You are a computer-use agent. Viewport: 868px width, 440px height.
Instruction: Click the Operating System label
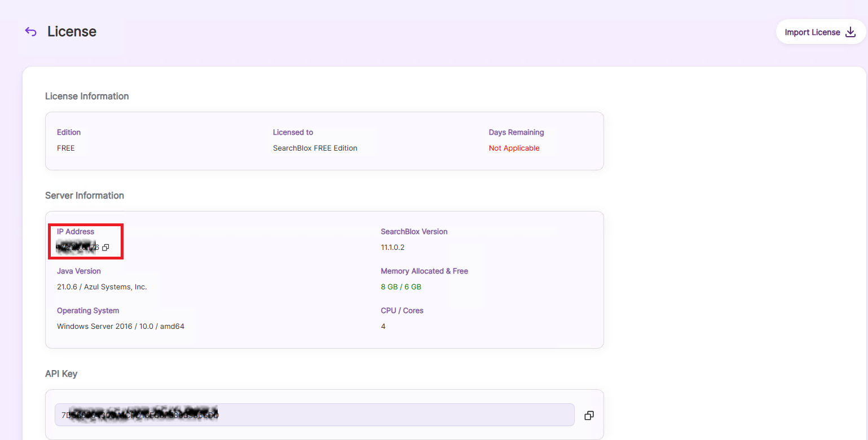[x=88, y=310]
